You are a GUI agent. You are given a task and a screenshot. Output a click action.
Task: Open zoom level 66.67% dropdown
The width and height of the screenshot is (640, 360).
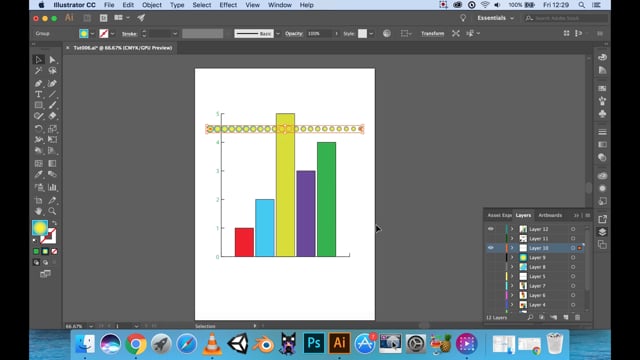coord(91,326)
